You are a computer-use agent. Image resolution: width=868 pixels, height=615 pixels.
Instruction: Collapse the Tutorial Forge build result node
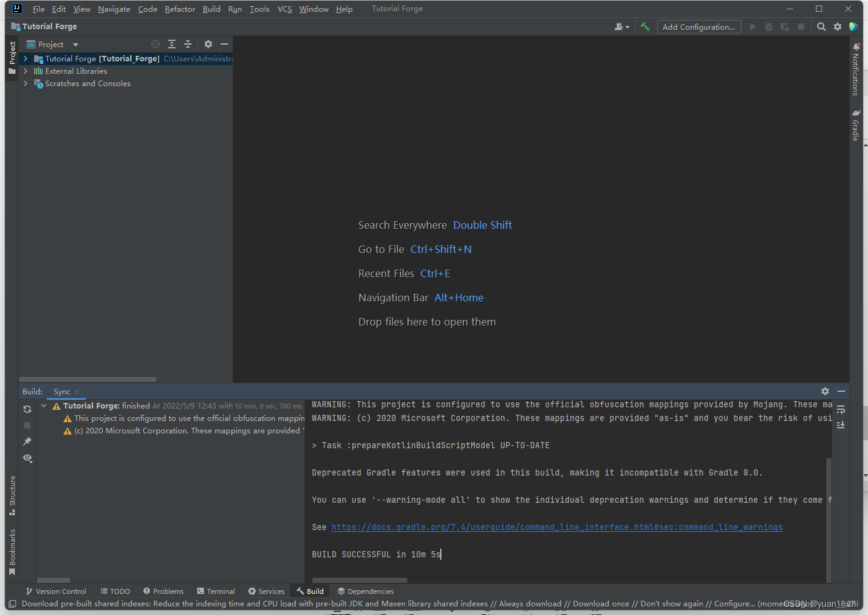click(x=43, y=405)
